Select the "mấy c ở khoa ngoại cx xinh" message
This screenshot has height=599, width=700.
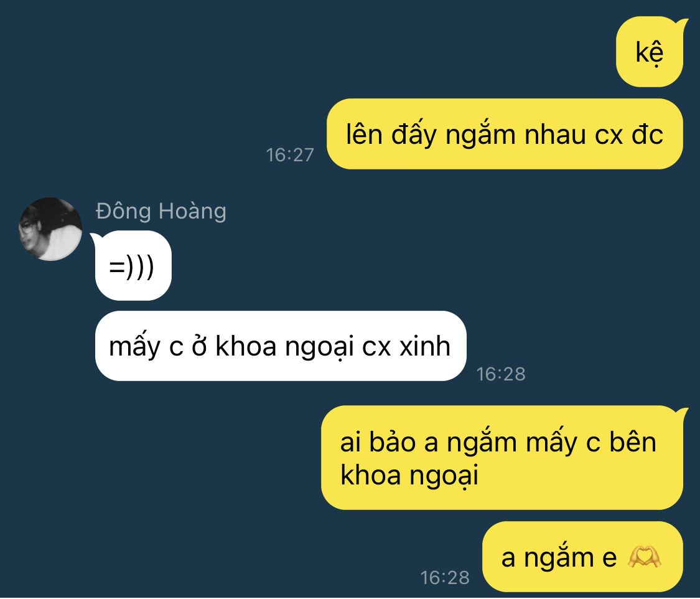click(x=281, y=346)
